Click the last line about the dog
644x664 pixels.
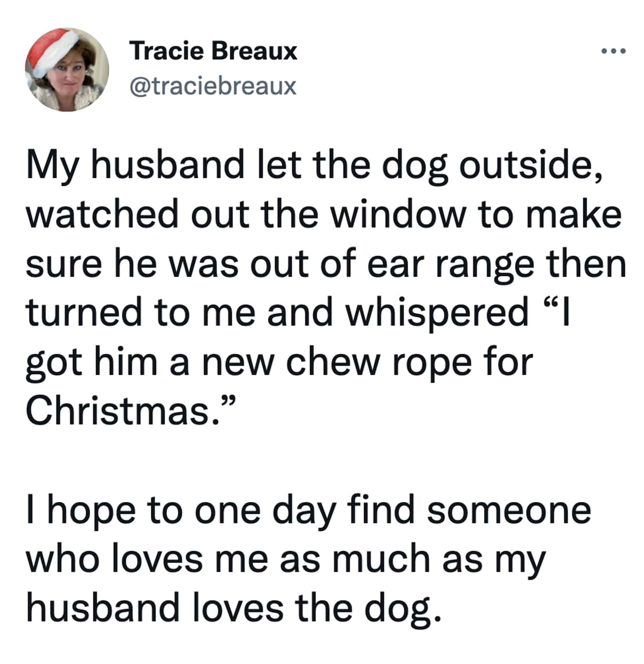click(233, 605)
